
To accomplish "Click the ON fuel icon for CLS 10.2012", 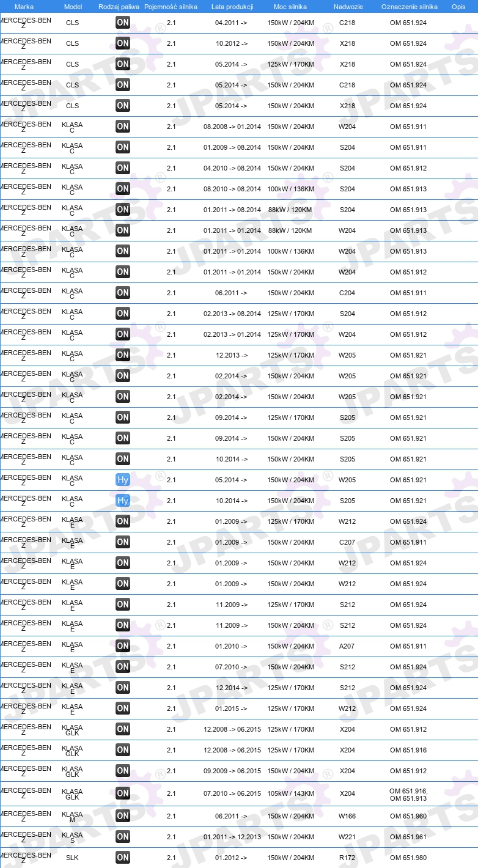I will tap(123, 43).
